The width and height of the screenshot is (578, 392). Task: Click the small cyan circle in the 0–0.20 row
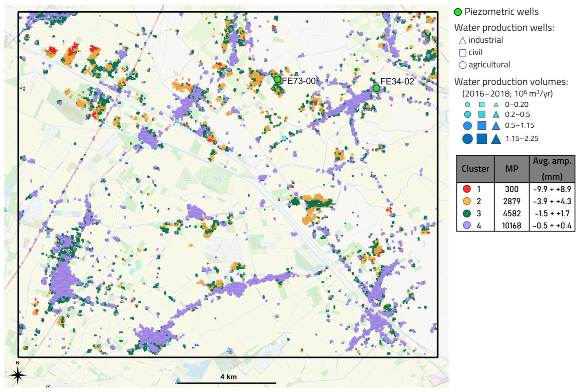pos(467,105)
